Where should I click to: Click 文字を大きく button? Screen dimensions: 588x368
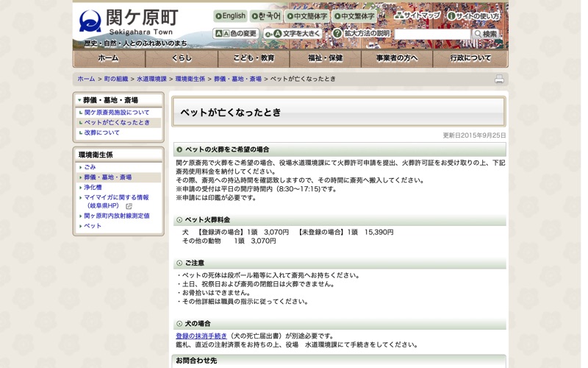293,33
